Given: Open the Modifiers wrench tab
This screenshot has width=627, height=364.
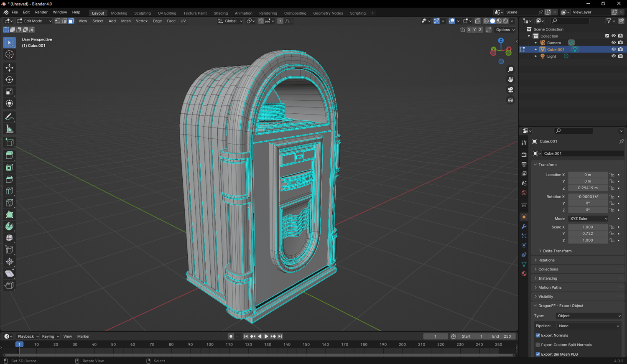Looking at the screenshot, I should (x=524, y=227).
